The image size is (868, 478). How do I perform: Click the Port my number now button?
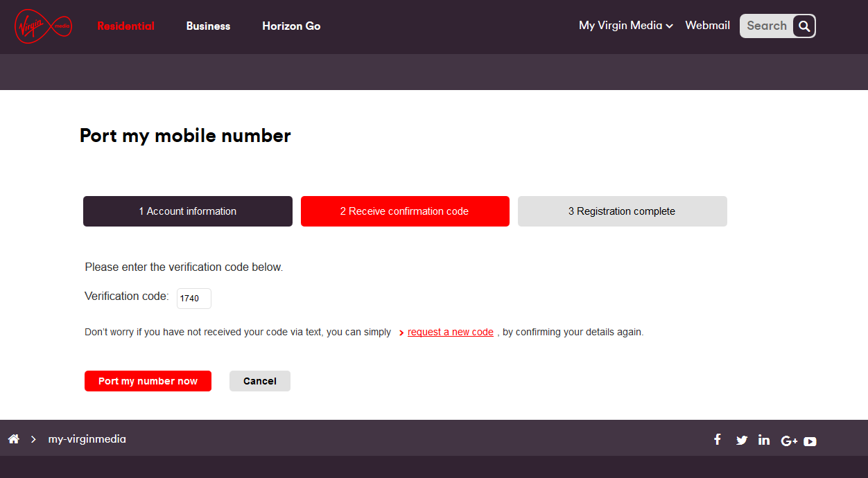tap(148, 381)
